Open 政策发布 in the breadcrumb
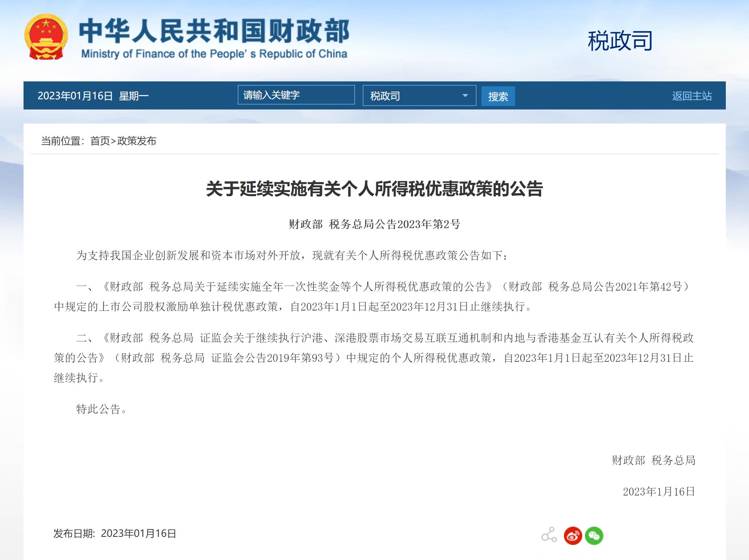This screenshot has width=749, height=560. point(137,141)
